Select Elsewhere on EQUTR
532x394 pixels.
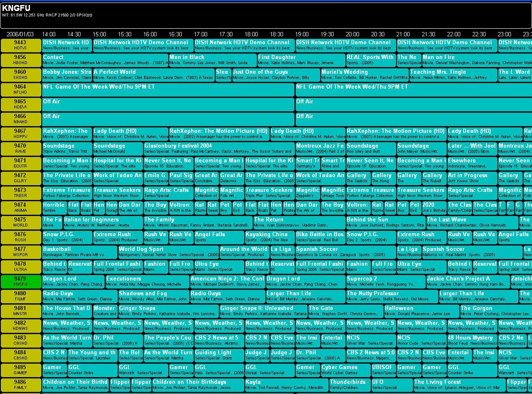[x=472, y=163]
